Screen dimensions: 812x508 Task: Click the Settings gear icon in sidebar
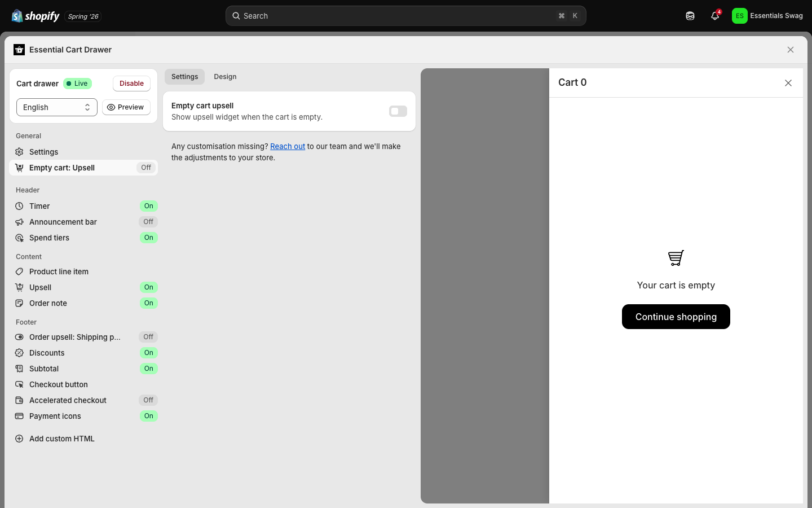(19, 152)
